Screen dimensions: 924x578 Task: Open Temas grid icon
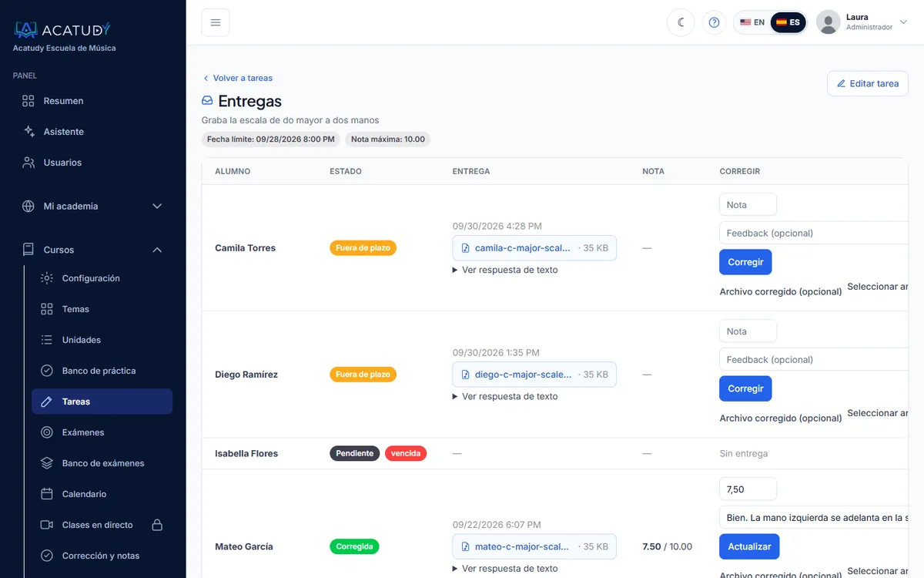(47, 309)
